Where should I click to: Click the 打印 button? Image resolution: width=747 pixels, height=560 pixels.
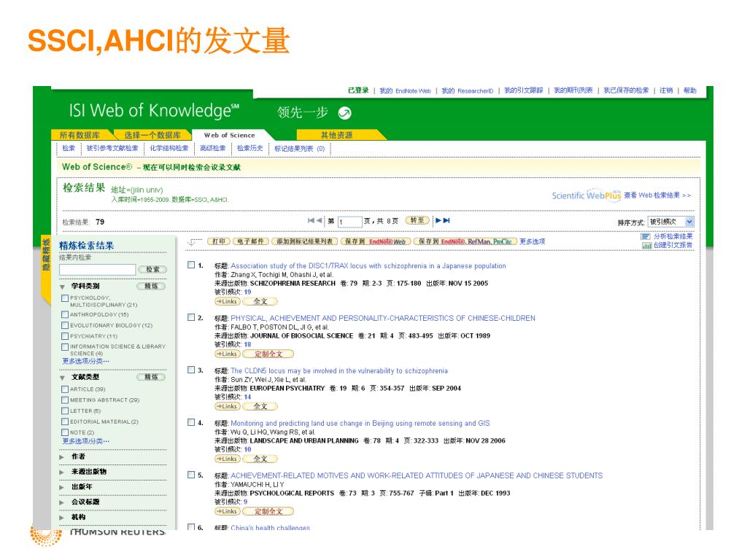tap(219, 241)
